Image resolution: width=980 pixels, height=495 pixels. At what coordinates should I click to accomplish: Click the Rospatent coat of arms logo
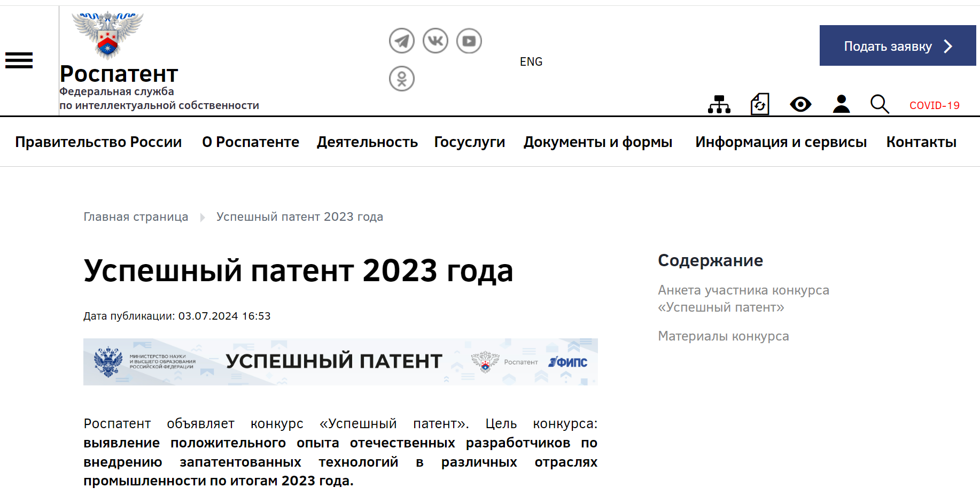(107, 35)
